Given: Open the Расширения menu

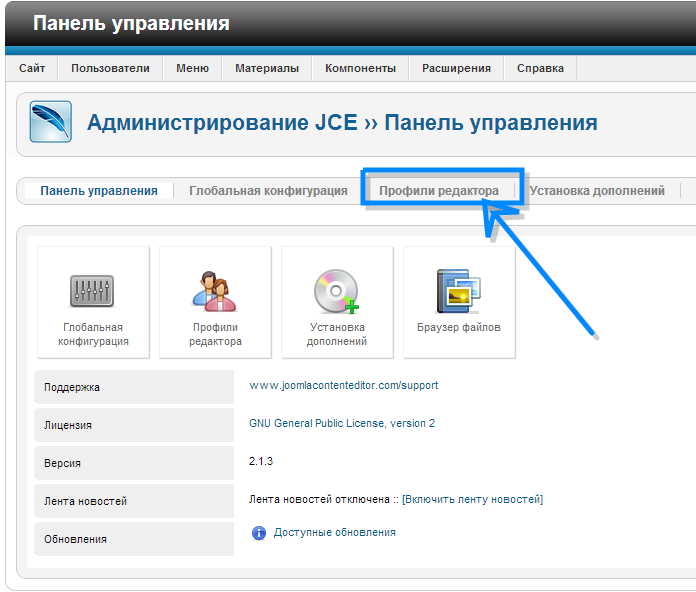Looking at the screenshot, I should [x=456, y=68].
